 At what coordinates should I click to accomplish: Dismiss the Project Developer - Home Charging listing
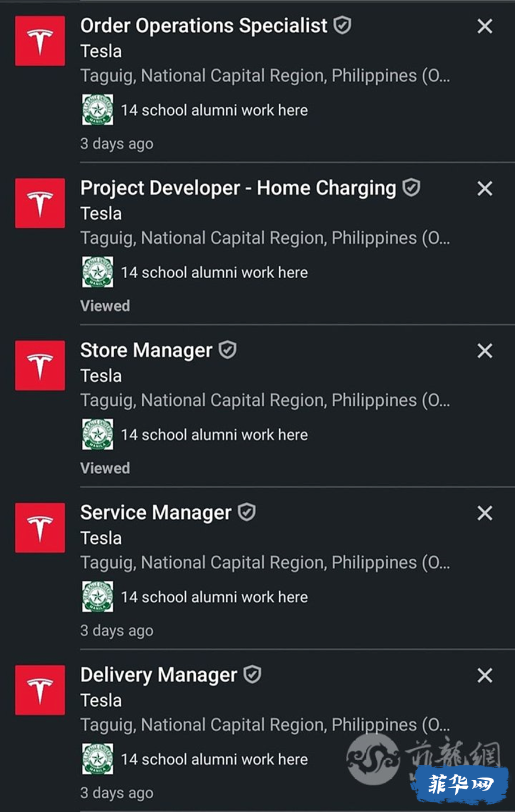click(x=485, y=189)
